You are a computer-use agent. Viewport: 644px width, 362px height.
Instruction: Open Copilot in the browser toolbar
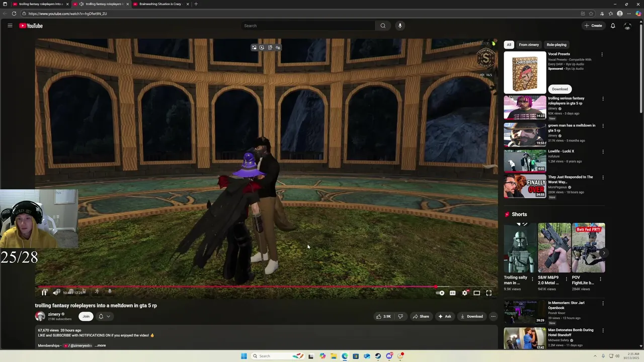point(638,14)
